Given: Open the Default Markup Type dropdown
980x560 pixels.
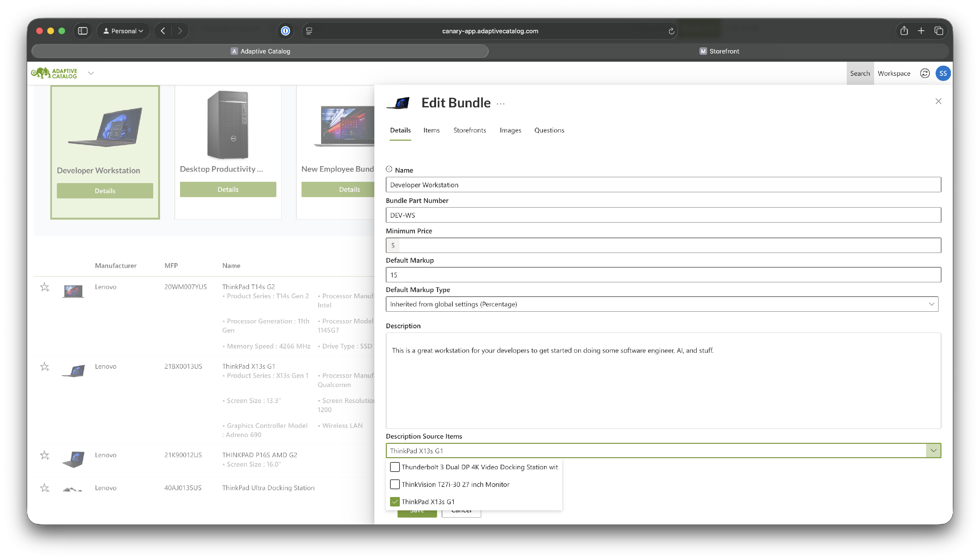Looking at the screenshot, I should point(662,304).
